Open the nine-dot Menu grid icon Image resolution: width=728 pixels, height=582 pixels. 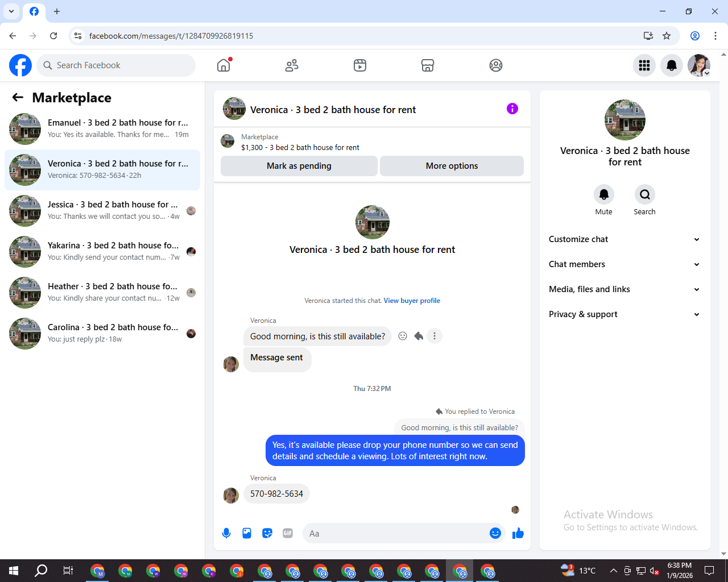pos(644,65)
